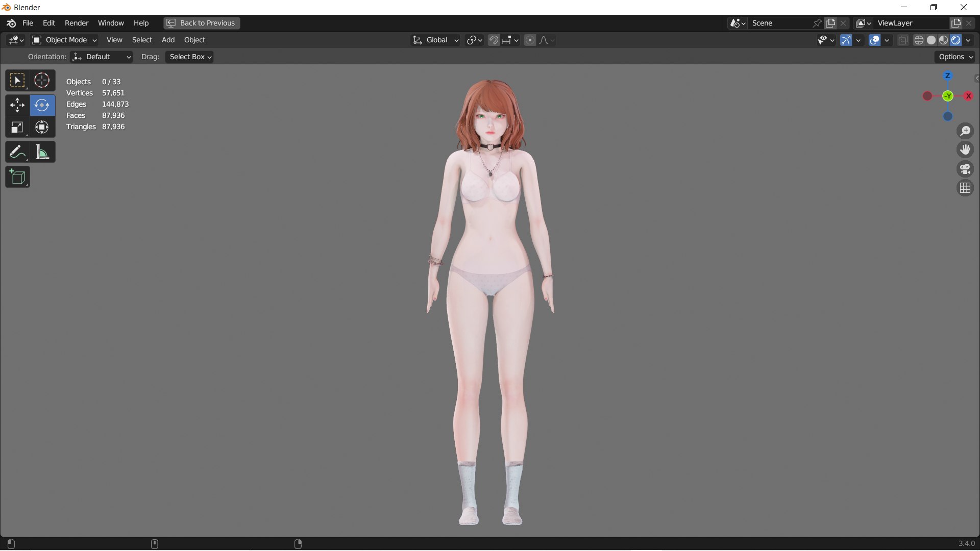Open the Orientation Default dropdown
The width and height of the screenshot is (980, 551).
(102, 57)
